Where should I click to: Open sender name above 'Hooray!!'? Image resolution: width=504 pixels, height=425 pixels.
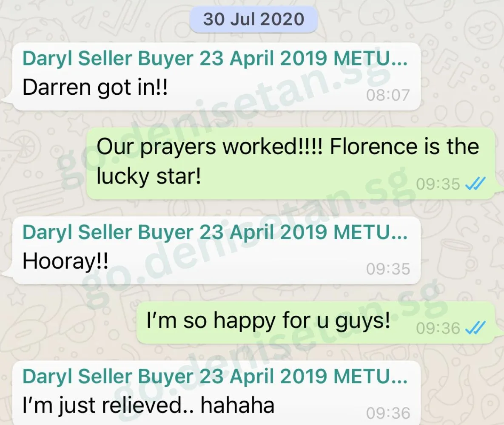point(215,232)
